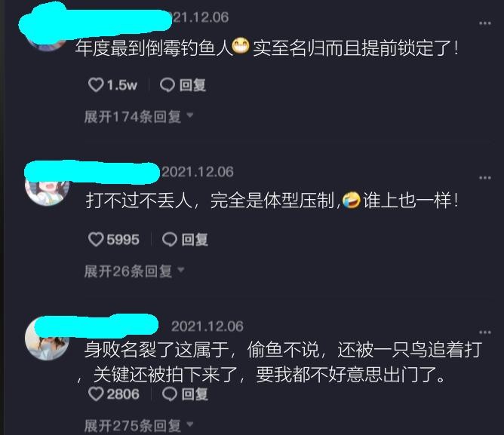
Task: Click the 回复 text on the first comment
Action: point(192,85)
